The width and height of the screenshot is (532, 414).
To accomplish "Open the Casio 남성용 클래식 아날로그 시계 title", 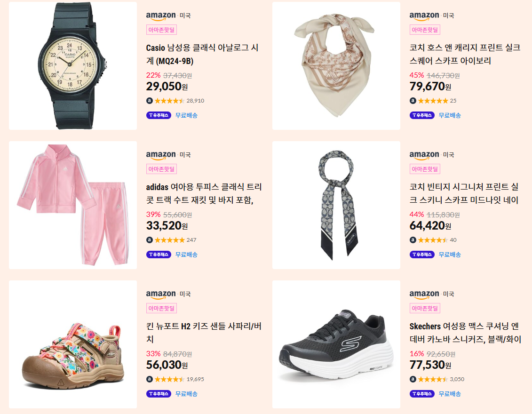I will 202,54.
